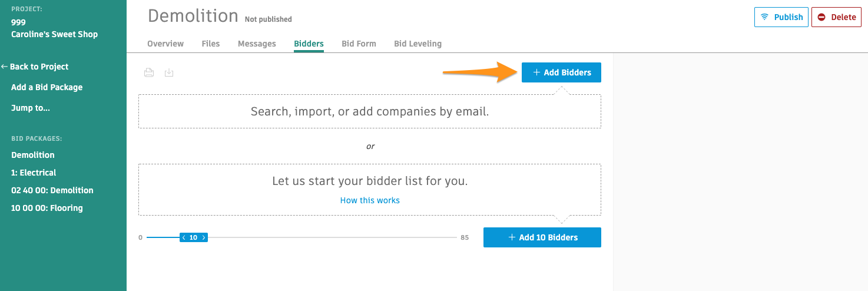Open the 10 00 00: Flooring bid package
868x291 pixels.
[x=47, y=208]
